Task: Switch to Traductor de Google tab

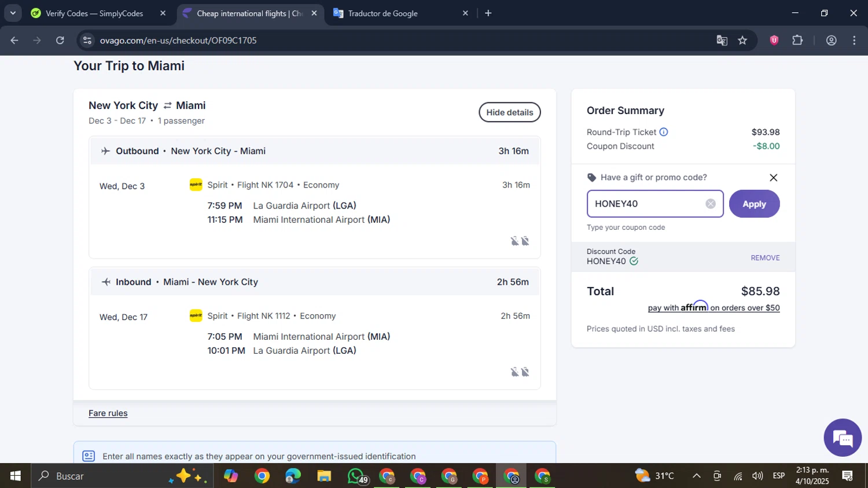Action: tap(382, 13)
